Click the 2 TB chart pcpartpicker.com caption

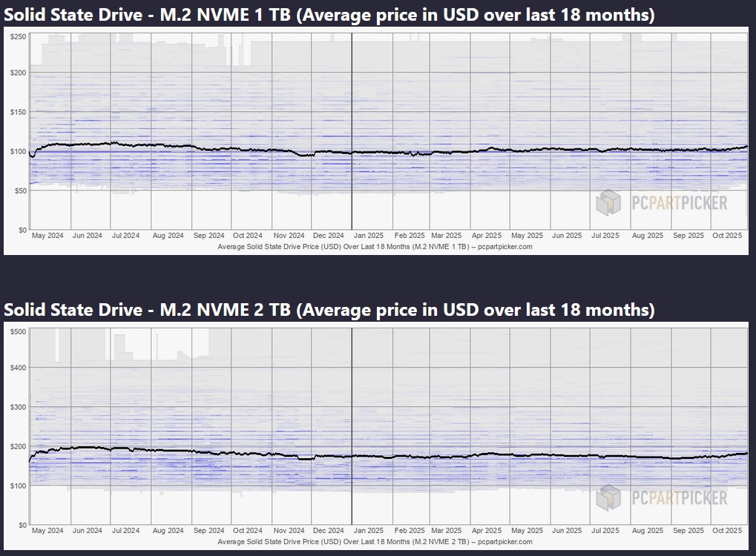coord(375,542)
